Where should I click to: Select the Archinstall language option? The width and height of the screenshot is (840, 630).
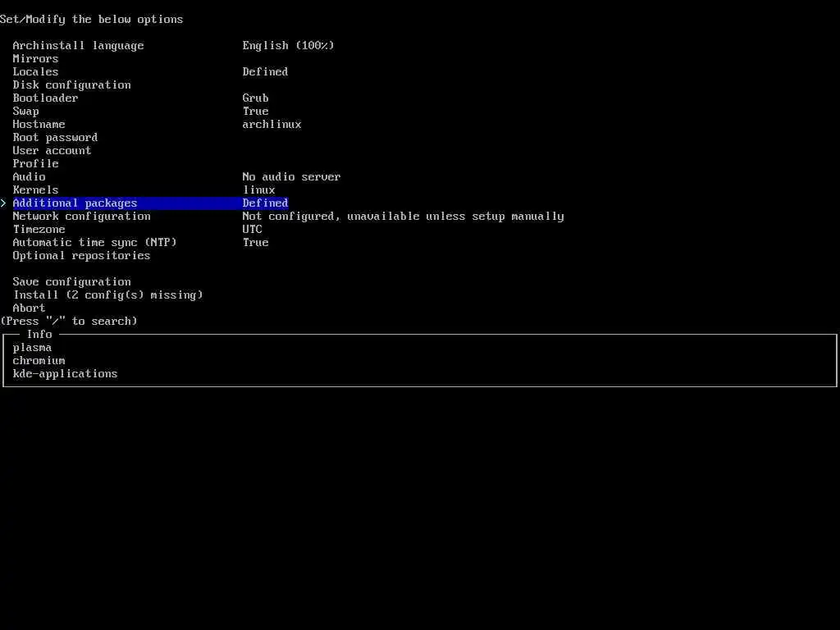coord(78,46)
